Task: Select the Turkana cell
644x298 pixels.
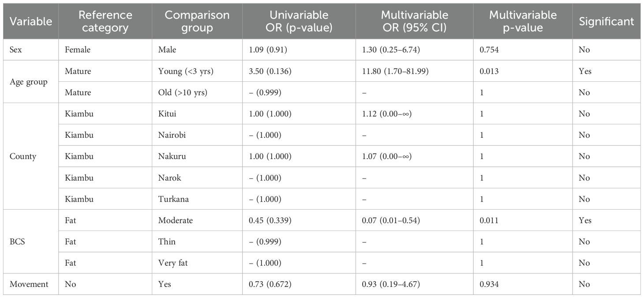Action: [173, 199]
